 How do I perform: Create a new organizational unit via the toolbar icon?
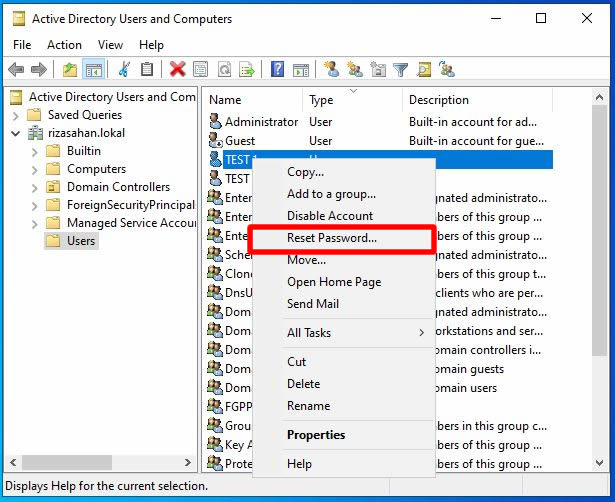point(378,69)
